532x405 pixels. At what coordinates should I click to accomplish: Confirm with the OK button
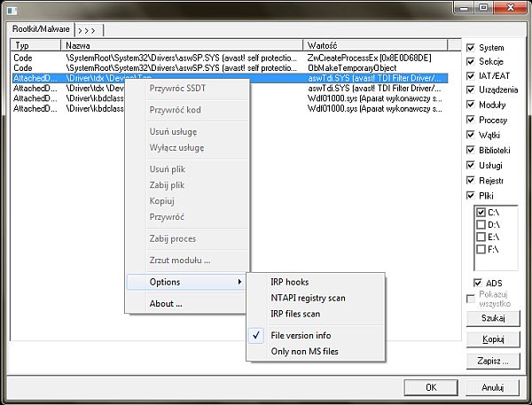[x=431, y=387]
